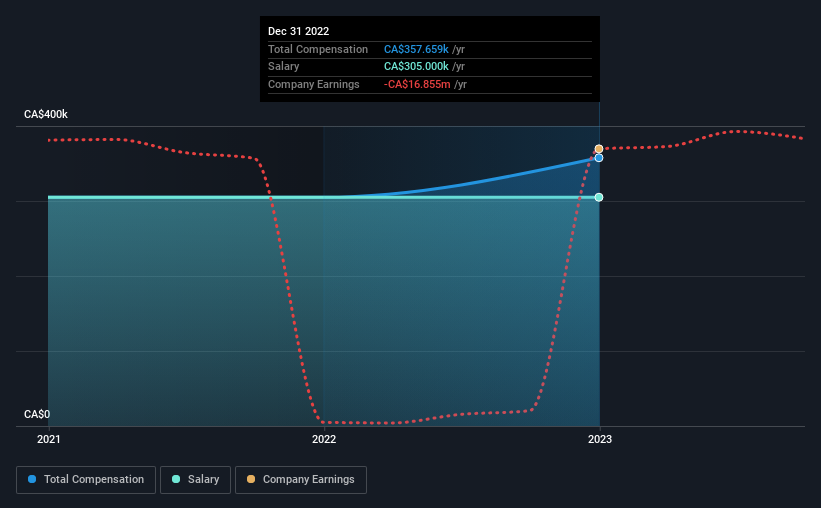Click the Salary label in tooltip

(284, 67)
